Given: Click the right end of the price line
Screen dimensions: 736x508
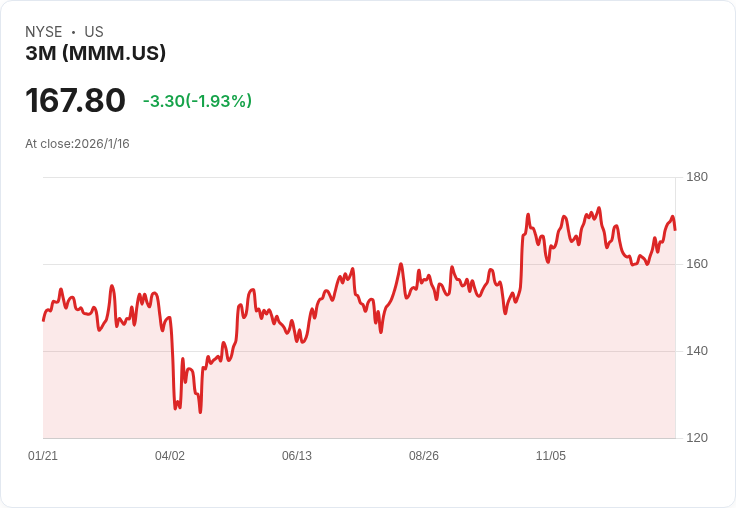Looking at the screenshot, I should tap(675, 229).
